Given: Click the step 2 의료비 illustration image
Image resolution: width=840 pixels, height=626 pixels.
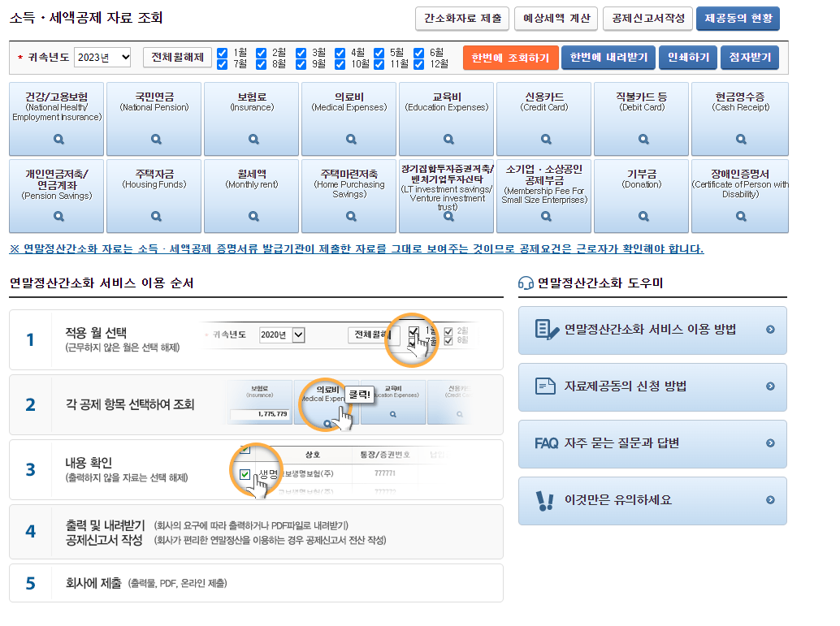Looking at the screenshot, I should [x=349, y=404].
